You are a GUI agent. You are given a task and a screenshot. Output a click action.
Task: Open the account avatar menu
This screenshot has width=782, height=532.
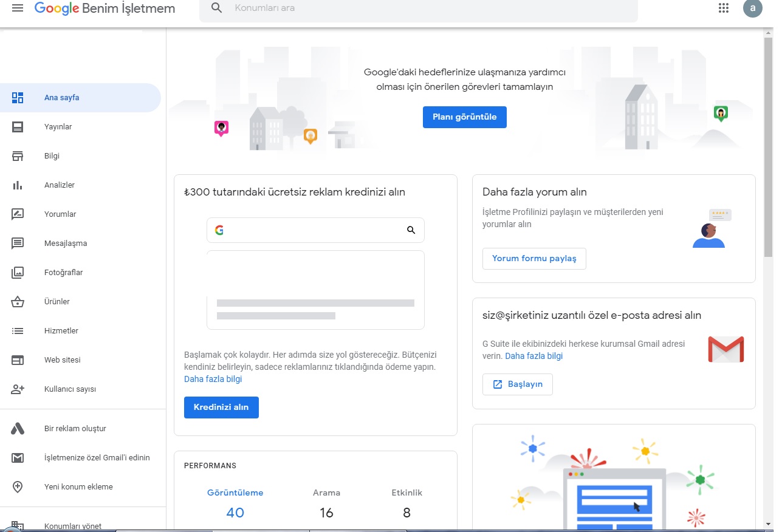coord(753,8)
